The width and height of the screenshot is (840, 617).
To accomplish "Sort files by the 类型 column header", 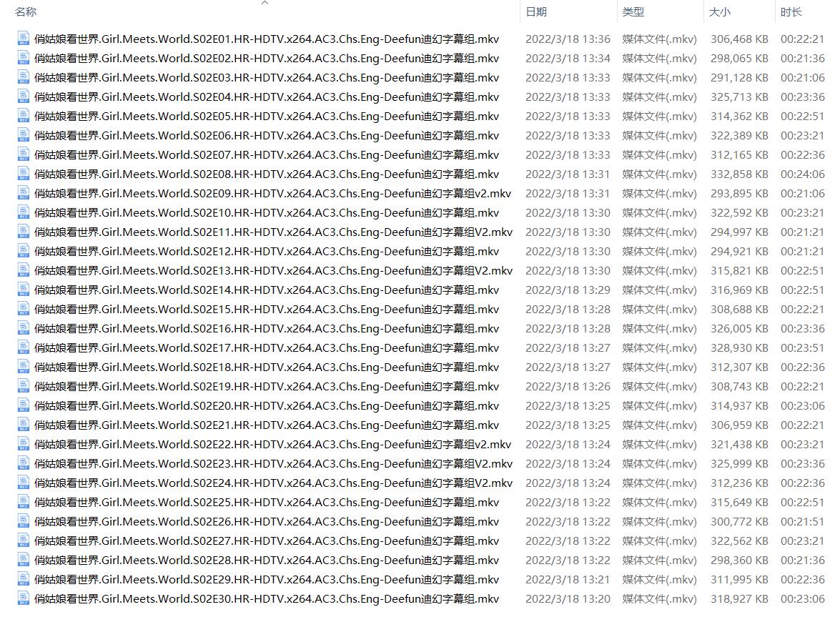I will click(x=633, y=12).
